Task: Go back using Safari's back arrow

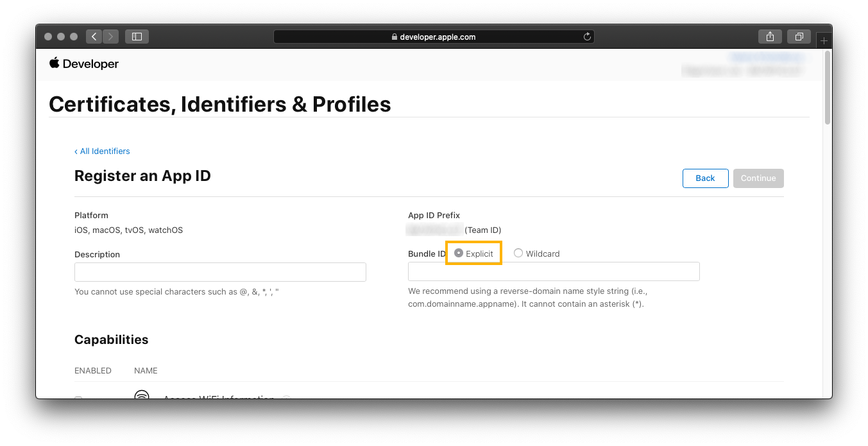Action: point(94,37)
